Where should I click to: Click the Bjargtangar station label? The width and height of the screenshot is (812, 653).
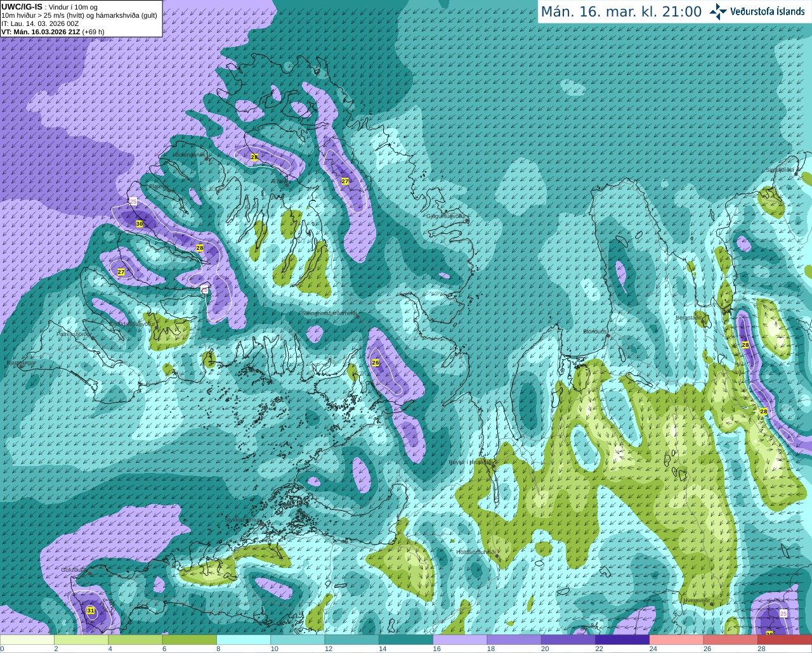point(21,363)
